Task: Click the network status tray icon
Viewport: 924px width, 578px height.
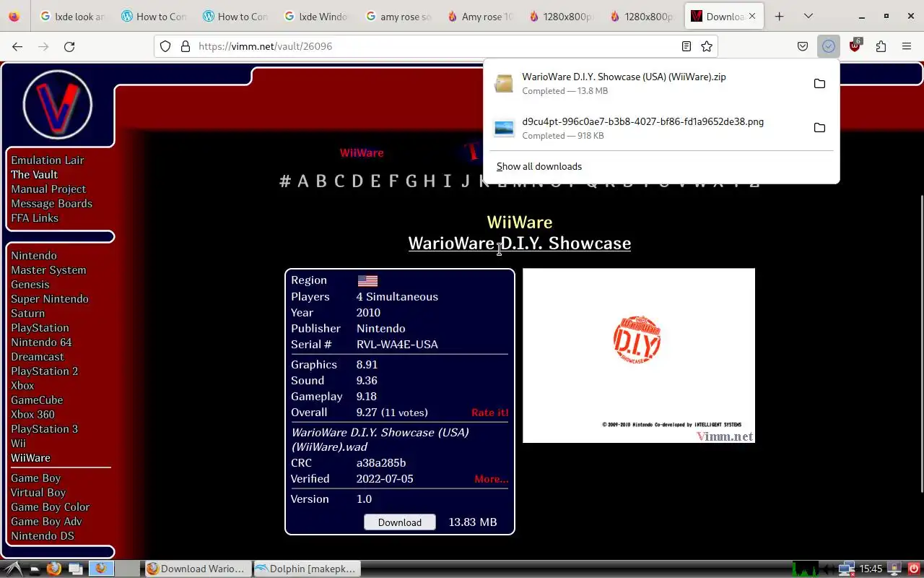Action: pyautogui.click(x=846, y=569)
